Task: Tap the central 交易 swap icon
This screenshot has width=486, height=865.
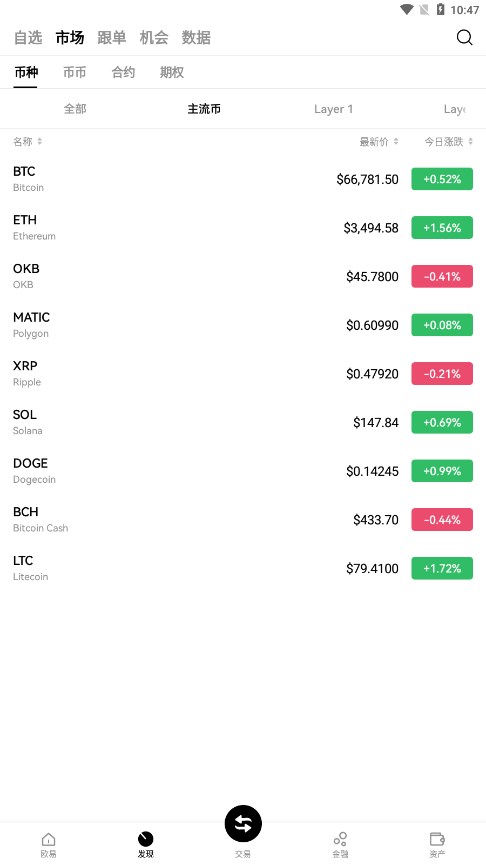Action: click(243, 824)
